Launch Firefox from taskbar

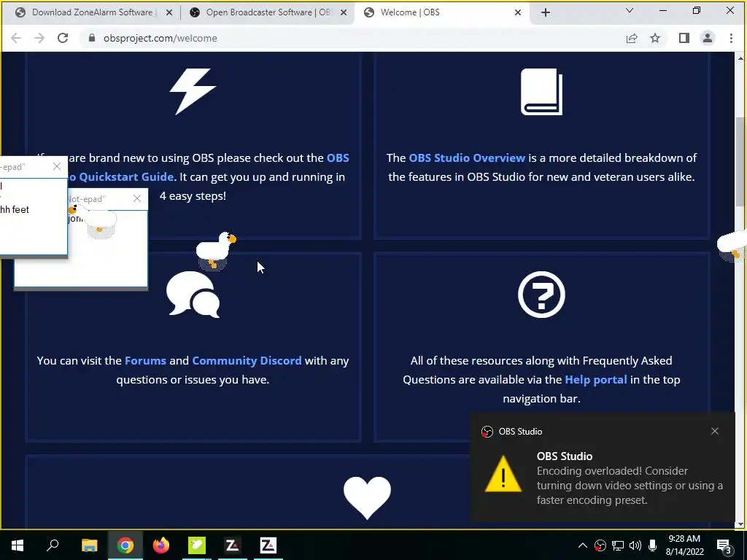[x=161, y=545]
